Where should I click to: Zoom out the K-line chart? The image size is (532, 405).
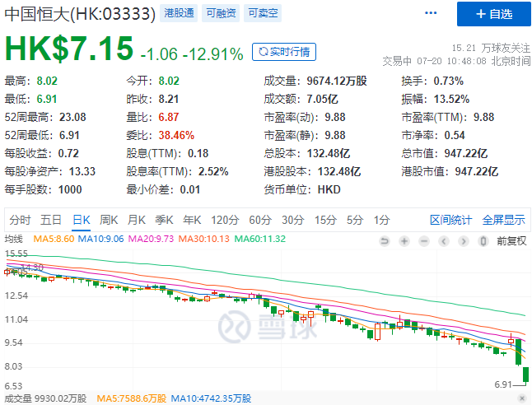point(424,241)
